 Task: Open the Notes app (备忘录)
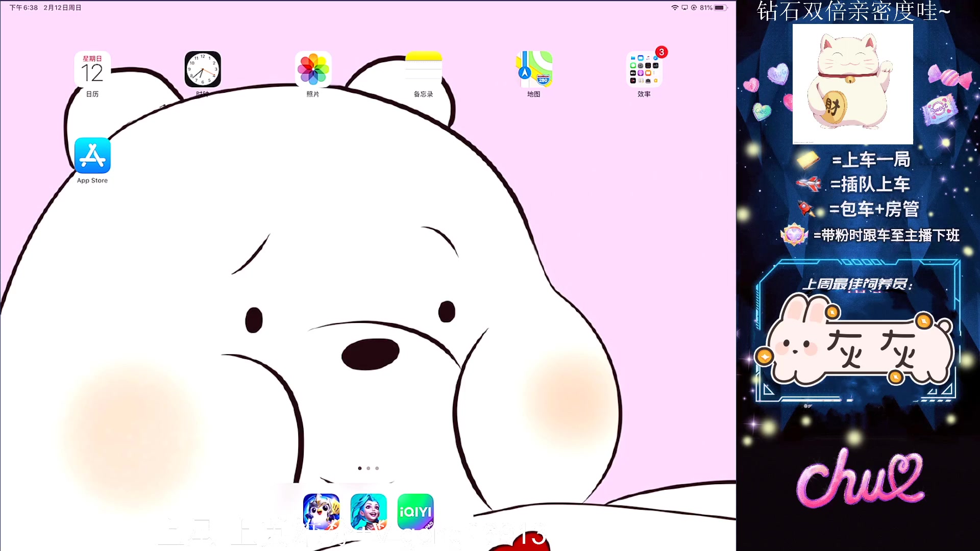point(423,69)
